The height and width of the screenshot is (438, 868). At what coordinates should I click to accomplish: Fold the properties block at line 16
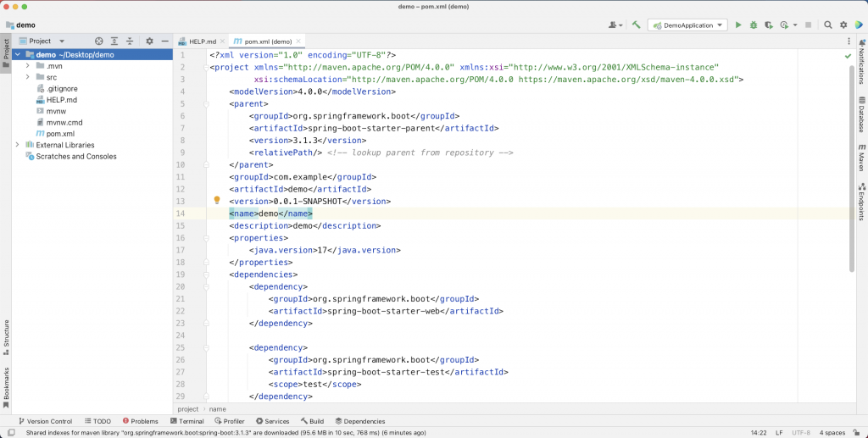point(206,238)
